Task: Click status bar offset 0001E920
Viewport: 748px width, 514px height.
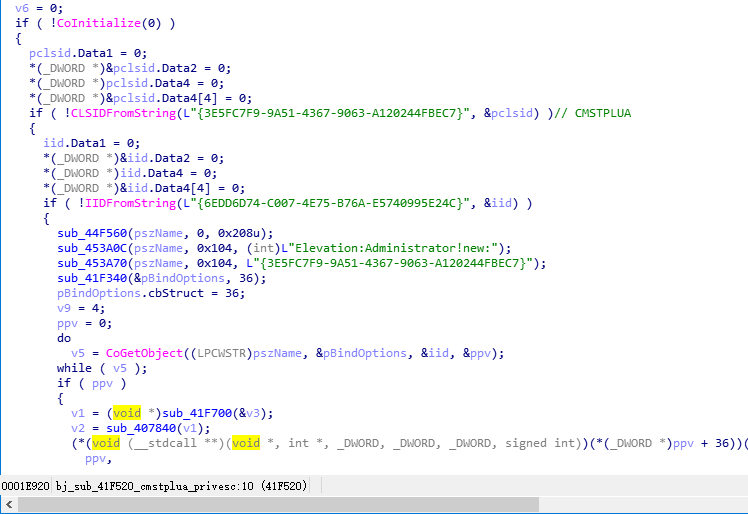Action: click(25, 486)
